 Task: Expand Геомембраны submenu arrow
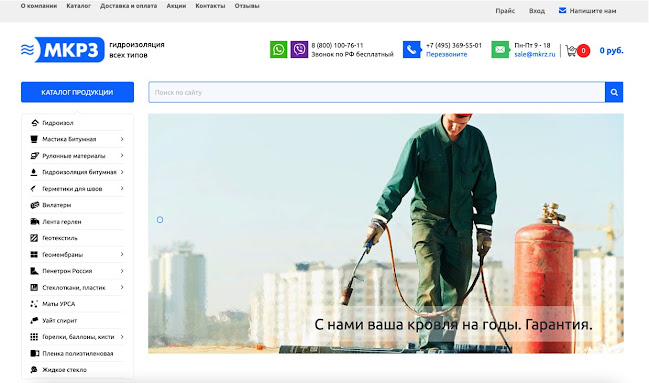(x=122, y=254)
